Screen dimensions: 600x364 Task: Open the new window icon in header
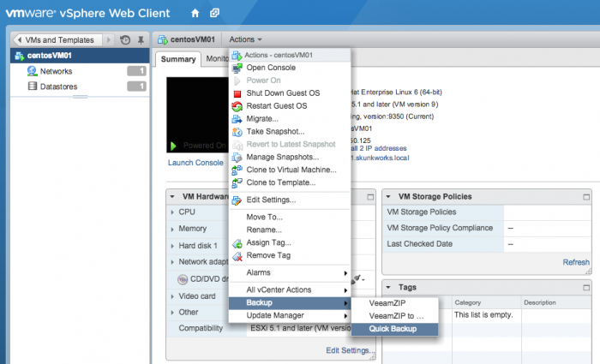point(214,13)
